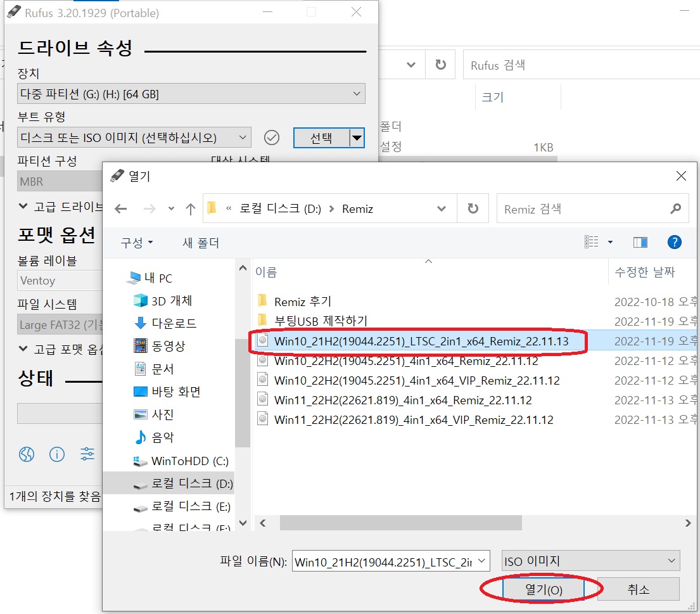This screenshot has width=700, height=614.
Task: Sort by 이름 column header
Action: 266,272
